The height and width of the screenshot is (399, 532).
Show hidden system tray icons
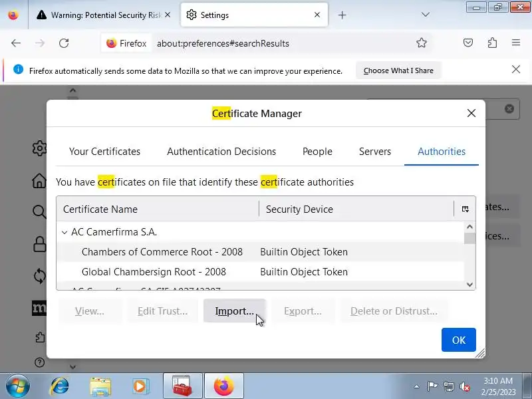coord(416,386)
